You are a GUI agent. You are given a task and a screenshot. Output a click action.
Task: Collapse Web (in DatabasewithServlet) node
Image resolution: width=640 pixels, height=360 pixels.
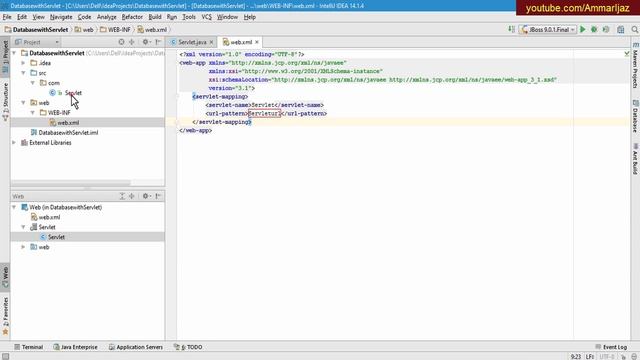[x=14, y=207]
